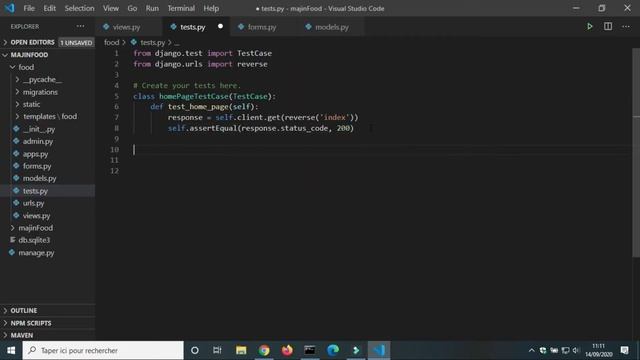Click the models.py tab file icon

coord(308,27)
